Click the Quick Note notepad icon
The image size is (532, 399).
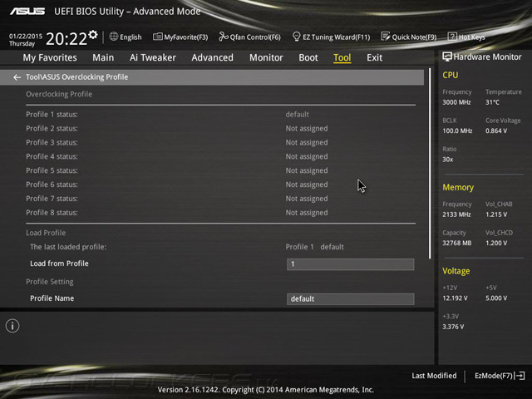click(385, 37)
